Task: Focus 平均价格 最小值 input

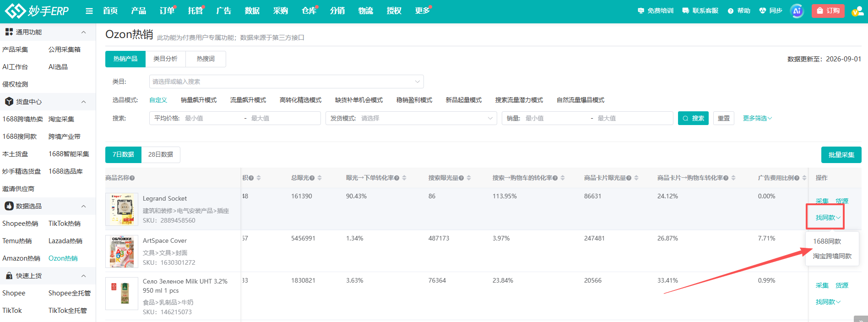Action: 212,118
